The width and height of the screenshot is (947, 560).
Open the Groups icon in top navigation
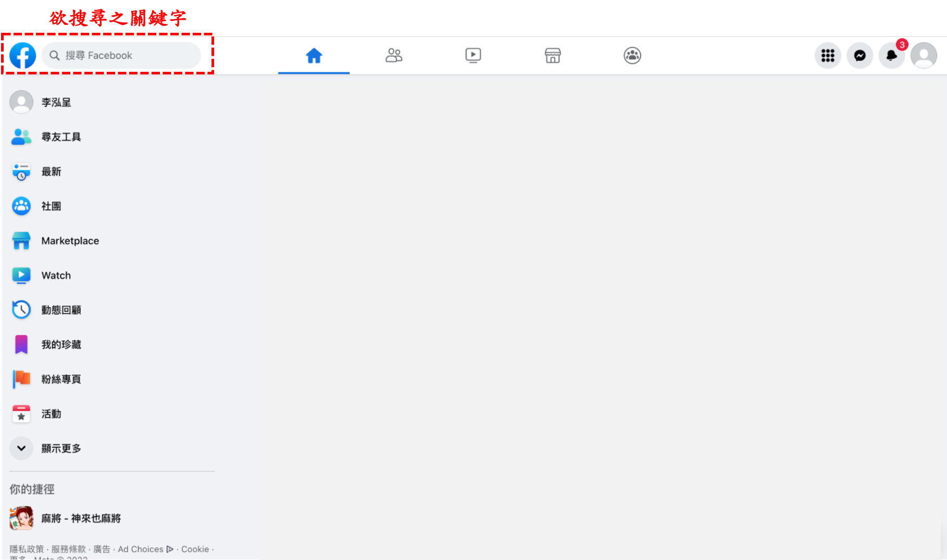[632, 55]
